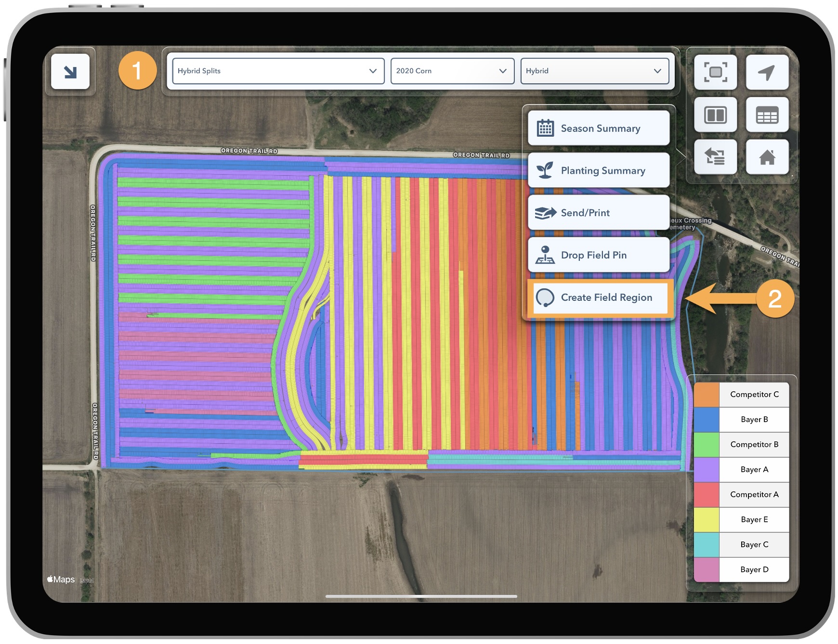Tap the seedling icon on Planting Summary
This screenshot has width=838, height=644.
pyautogui.click(x=545, y=170)
